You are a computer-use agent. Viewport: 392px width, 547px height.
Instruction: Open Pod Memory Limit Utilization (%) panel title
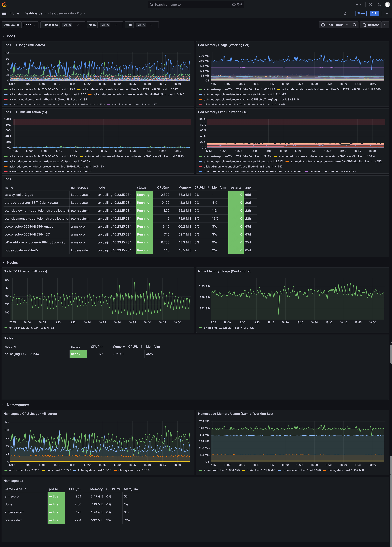223,112
